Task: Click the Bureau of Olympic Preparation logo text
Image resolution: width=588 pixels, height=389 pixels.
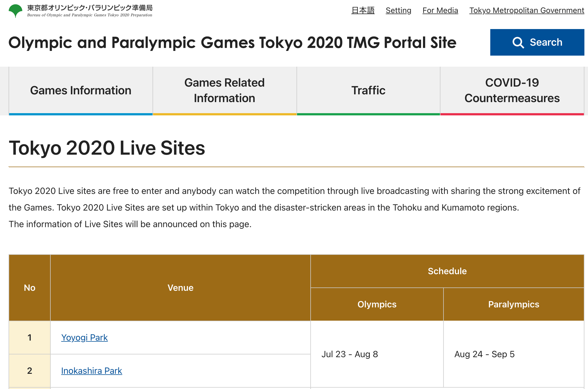Action: pyautogui.click(x=90, y=11)
